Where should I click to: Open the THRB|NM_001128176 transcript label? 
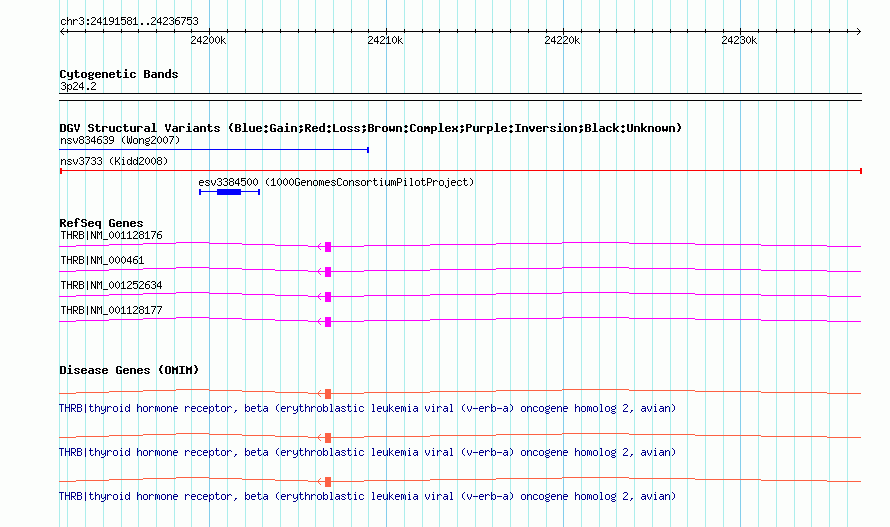(111, 235)
